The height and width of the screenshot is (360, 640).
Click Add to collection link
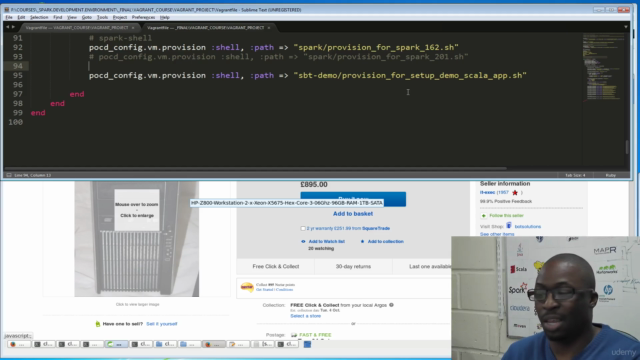pyautogui.click(x=385, y=242)
